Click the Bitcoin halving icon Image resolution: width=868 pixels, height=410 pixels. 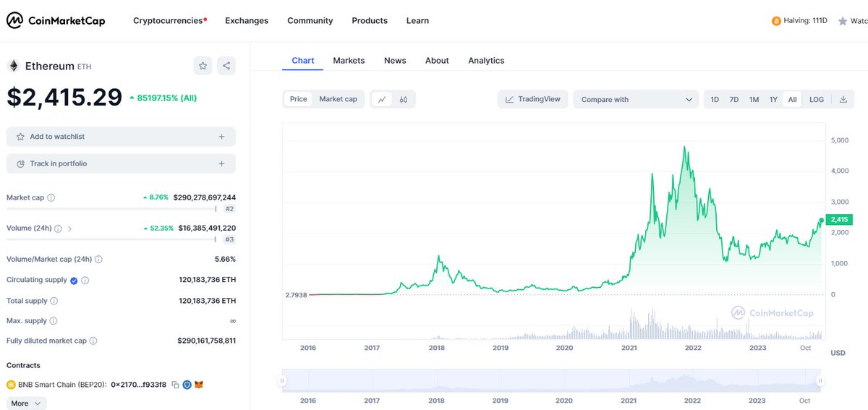pos(776,21)
